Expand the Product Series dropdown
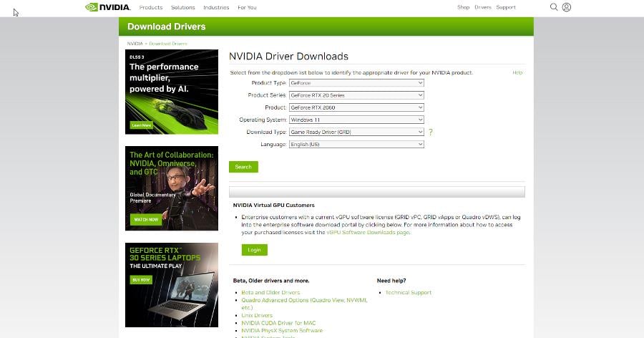 (356, 95)
